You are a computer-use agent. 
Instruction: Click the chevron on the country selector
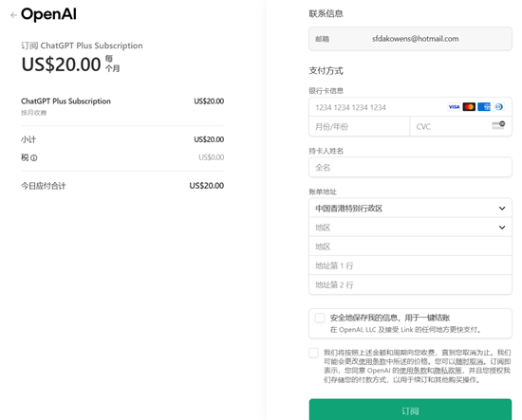click(x=502, y=209)
